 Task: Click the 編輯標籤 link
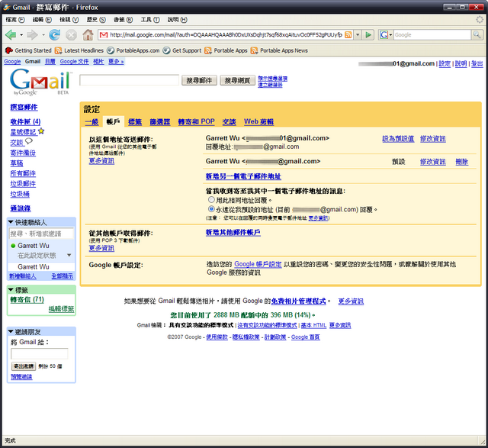click(x=61, y=309)
